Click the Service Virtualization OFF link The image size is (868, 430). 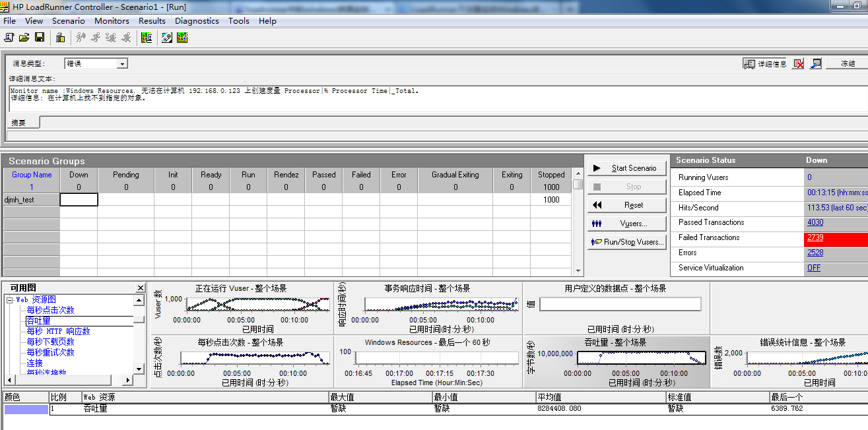814,268
